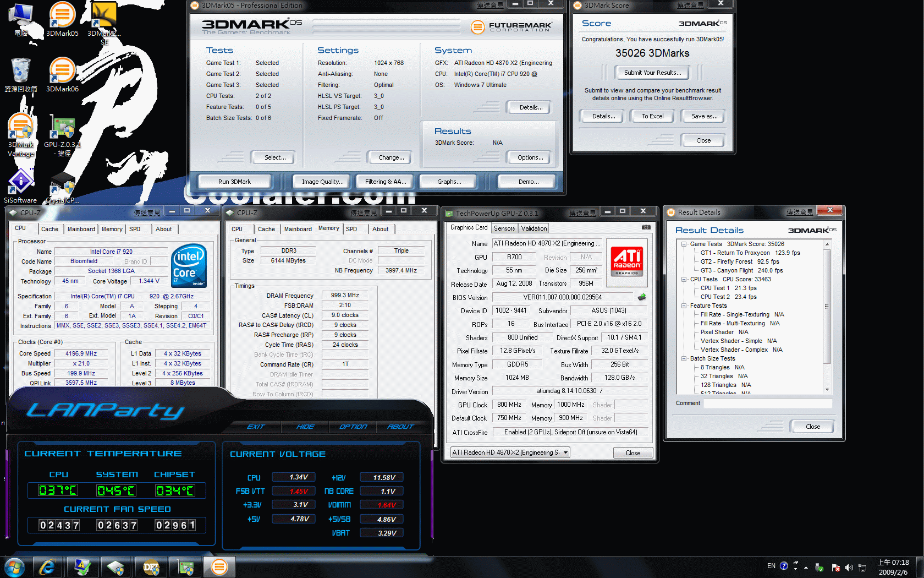This screenshot has height=578, width=924.
Task: Click Image Quality button in 3DMark05
Action: coord(322,182)
